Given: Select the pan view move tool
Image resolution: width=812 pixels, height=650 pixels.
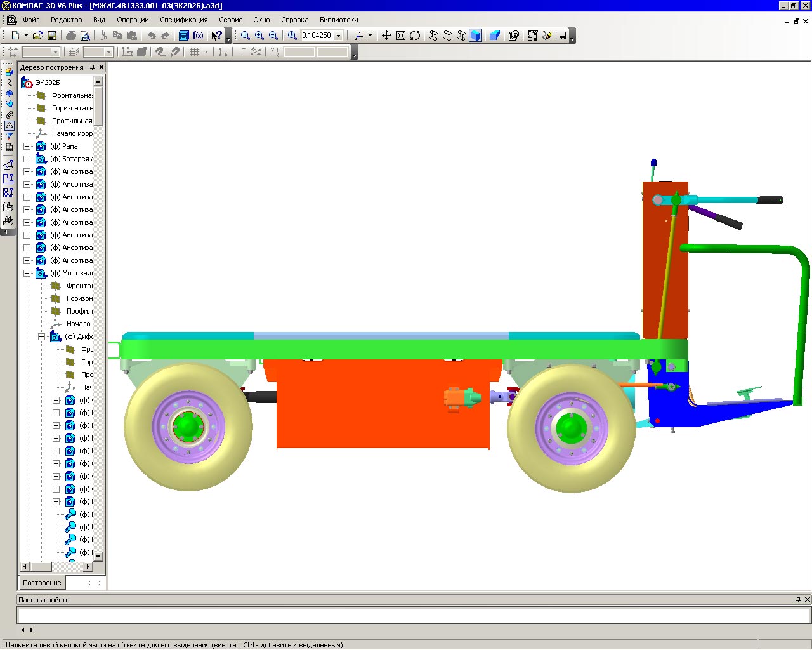Looking at the screenshot, I should coord(386,36).
